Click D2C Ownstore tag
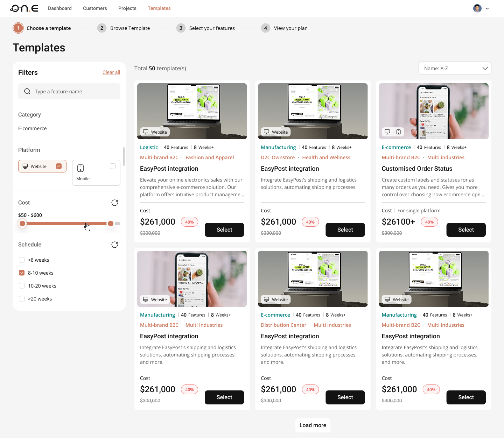This screenshot has height=438, width=504. (278, 157)
